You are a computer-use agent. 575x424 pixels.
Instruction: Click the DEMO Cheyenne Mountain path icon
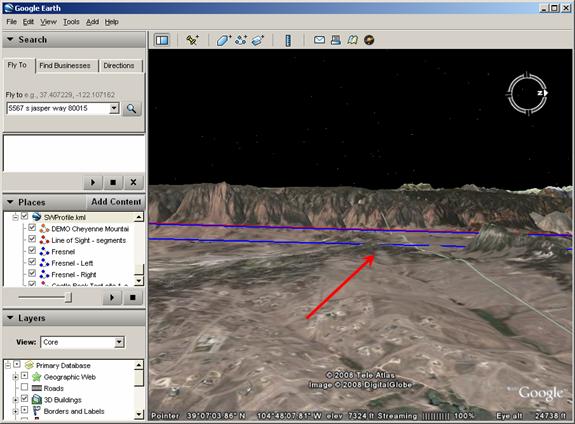(x=44, y=229)
